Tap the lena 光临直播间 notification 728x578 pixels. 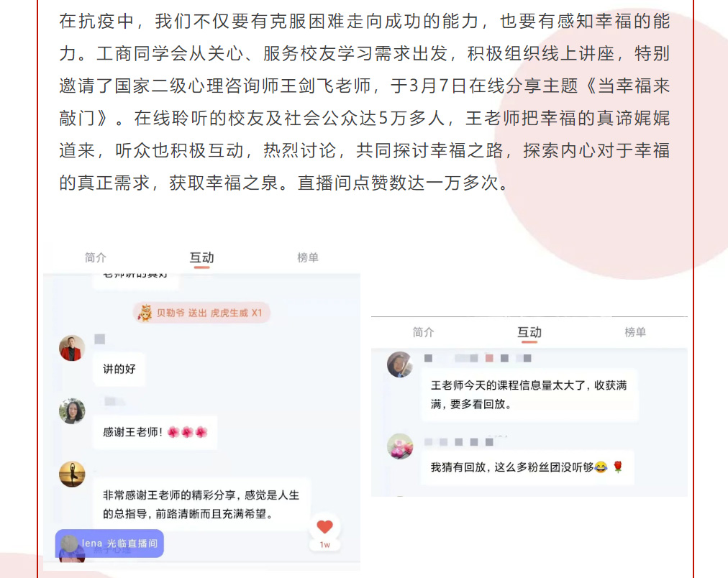tap(109, 543)
